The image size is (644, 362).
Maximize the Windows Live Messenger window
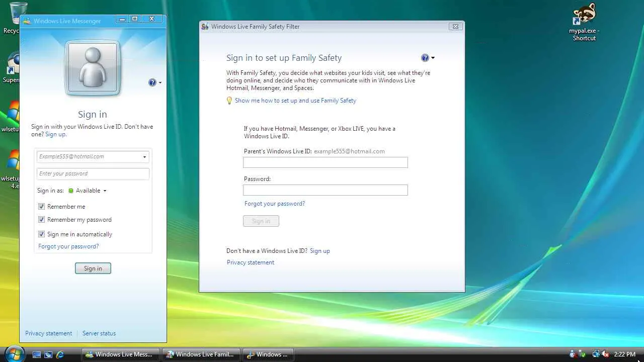point(134,19)
